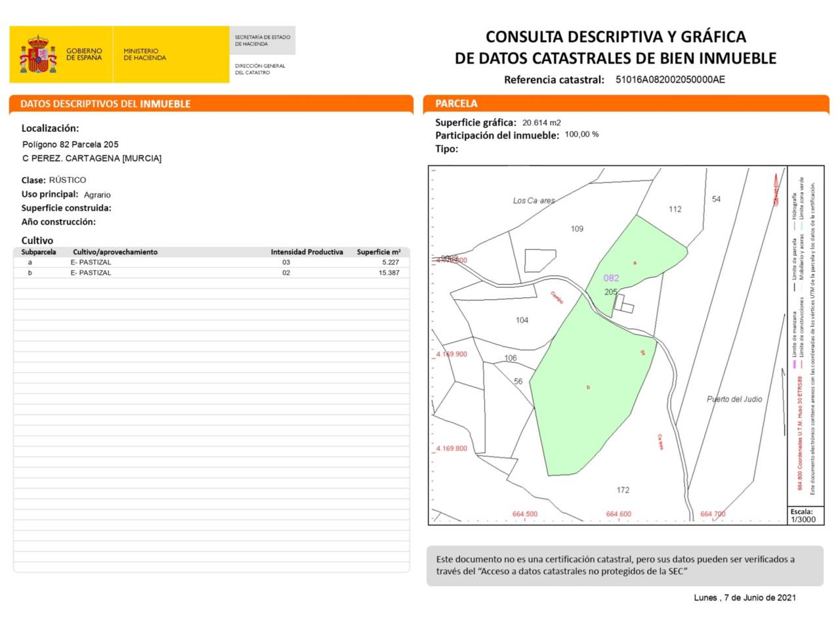Click the 664.500 coordinate on map axis

(524, 514)
